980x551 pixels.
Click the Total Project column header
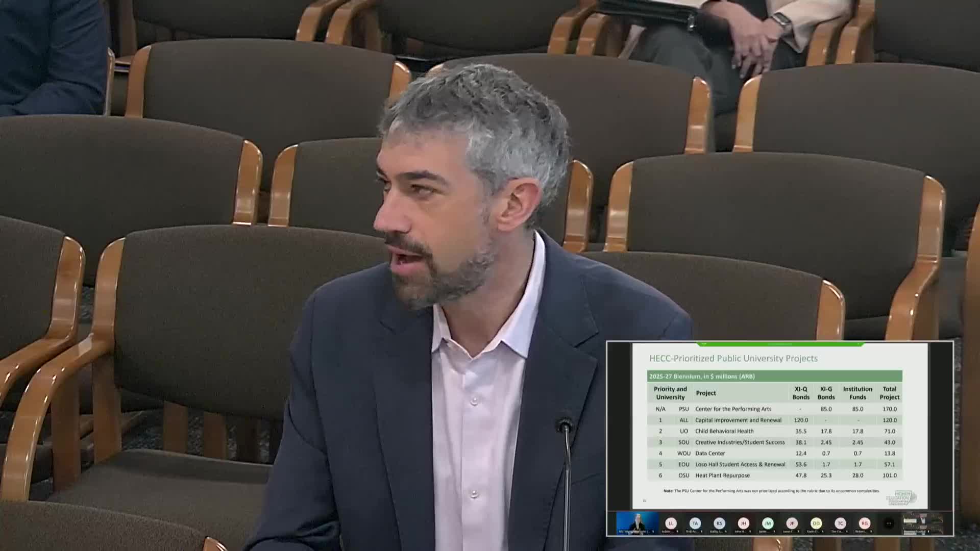889,393
